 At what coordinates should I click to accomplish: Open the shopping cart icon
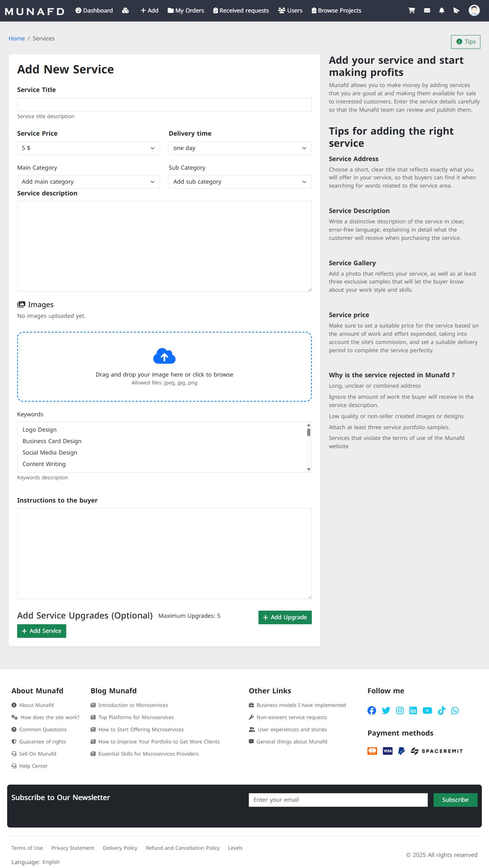tap(412, 10)
